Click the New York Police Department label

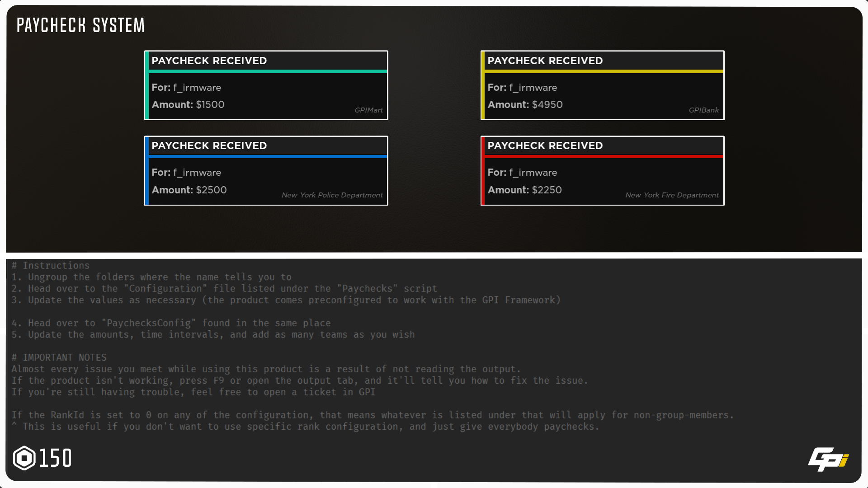(332, 195)
